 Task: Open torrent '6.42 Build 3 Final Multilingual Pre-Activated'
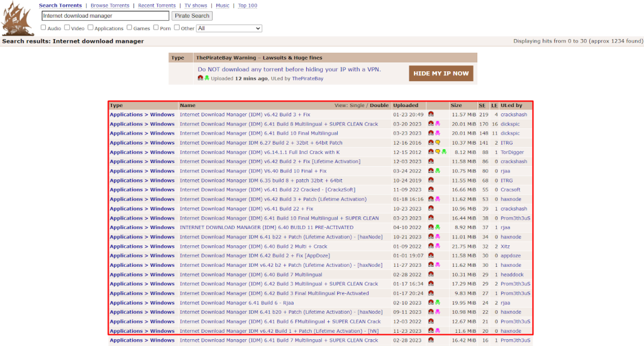(274, 293)
